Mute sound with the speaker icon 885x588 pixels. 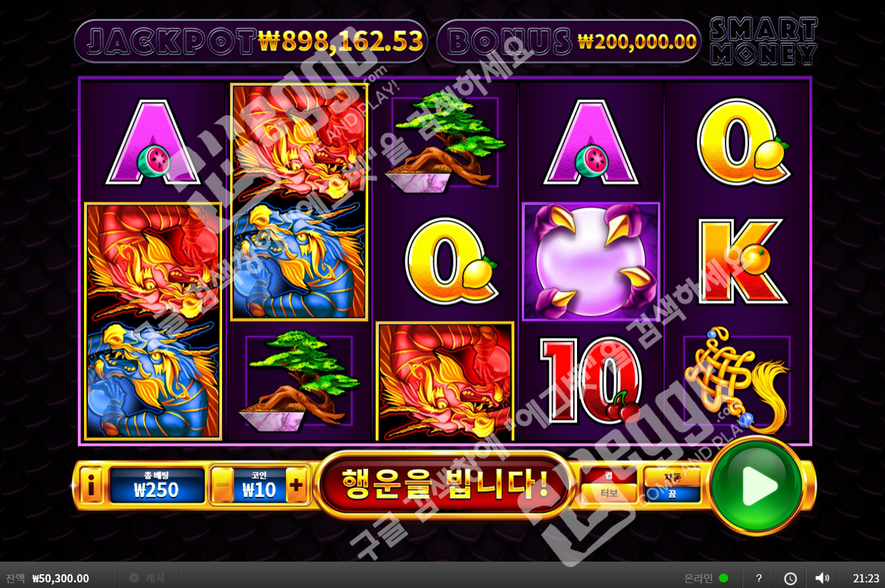point(822,578)
